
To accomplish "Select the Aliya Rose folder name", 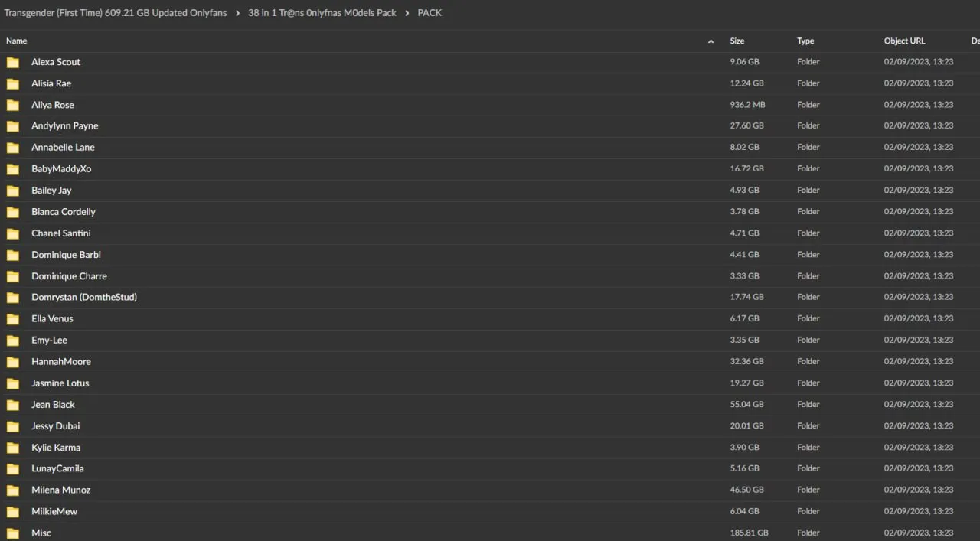I will [53, 105].
